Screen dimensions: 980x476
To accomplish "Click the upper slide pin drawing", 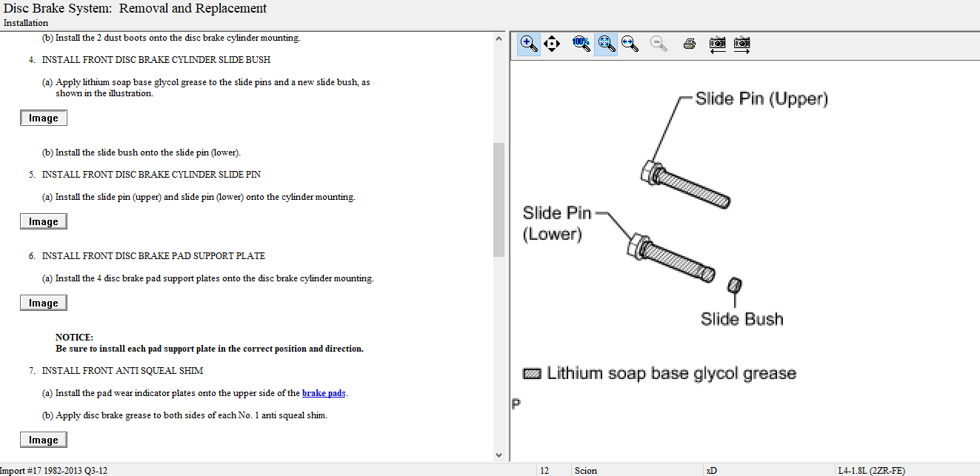I will [x=685, y=184].
